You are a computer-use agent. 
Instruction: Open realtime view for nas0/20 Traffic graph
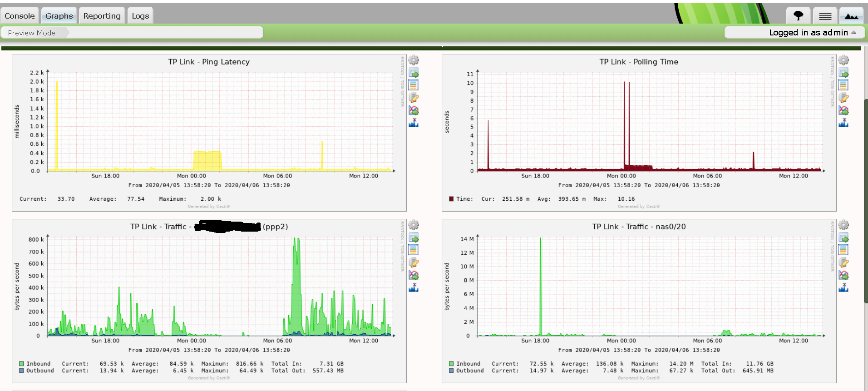tap(843, 275)
